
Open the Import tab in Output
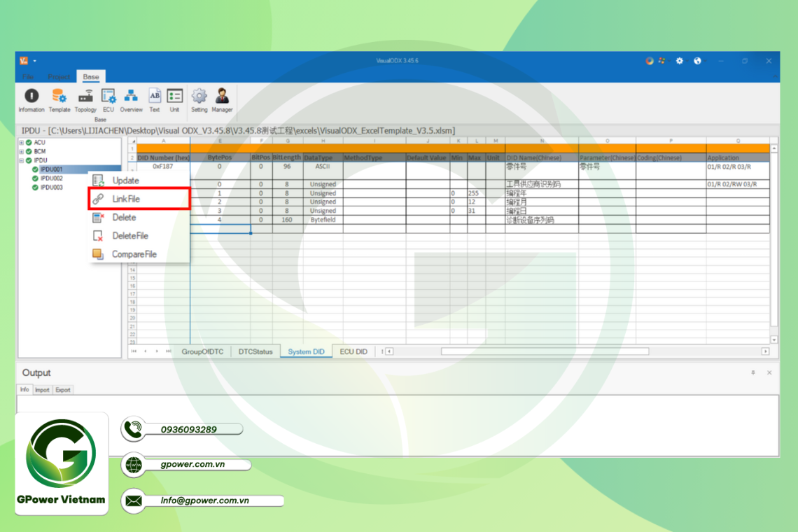[x=42, y=389]
